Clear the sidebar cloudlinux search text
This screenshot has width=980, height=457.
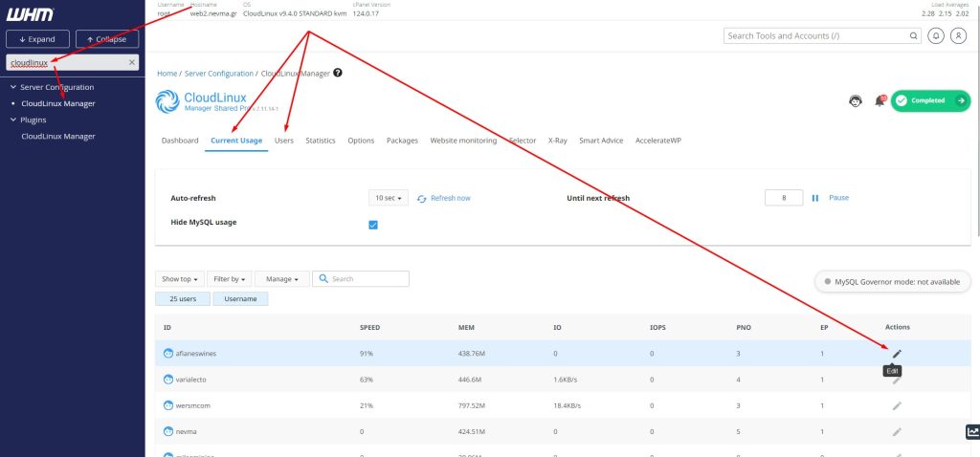click(x=132, y=62)
